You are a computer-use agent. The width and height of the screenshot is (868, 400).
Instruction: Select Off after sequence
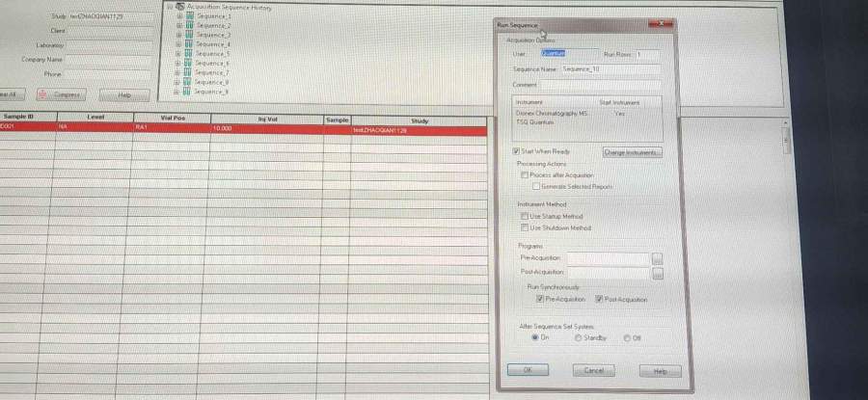coord(627,338)
